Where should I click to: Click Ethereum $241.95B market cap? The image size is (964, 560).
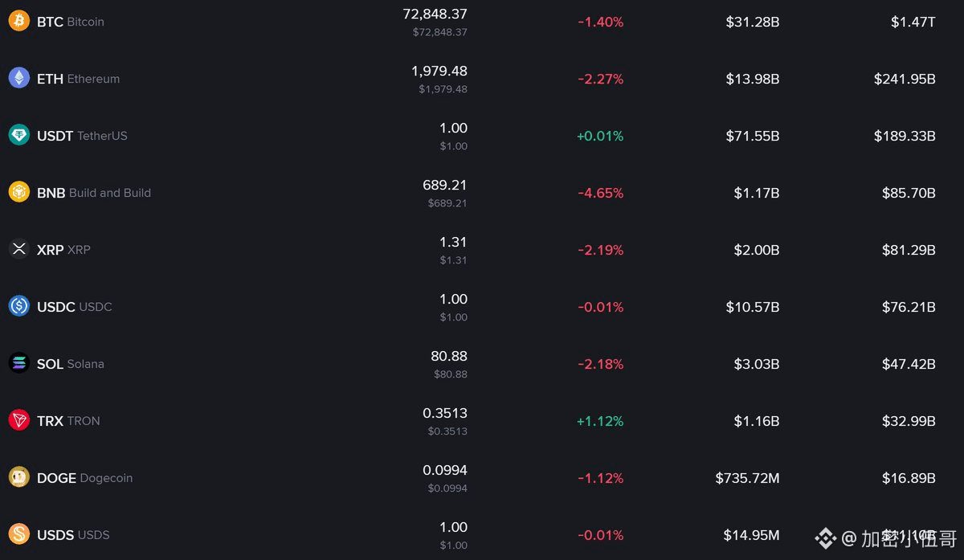click(x=905, y=79)
